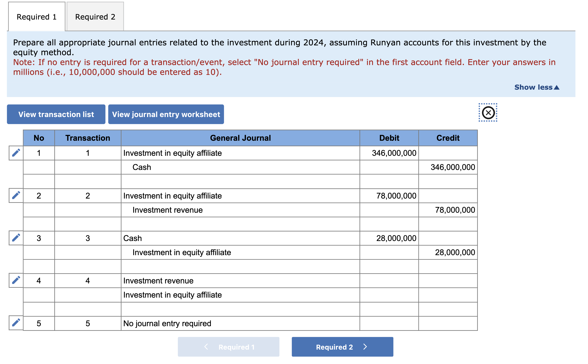This screenshot has height=364, width=588.
Task: Click the empty credit cell for entry 4 Investment in equity affiliate
Action: point(448,295)
